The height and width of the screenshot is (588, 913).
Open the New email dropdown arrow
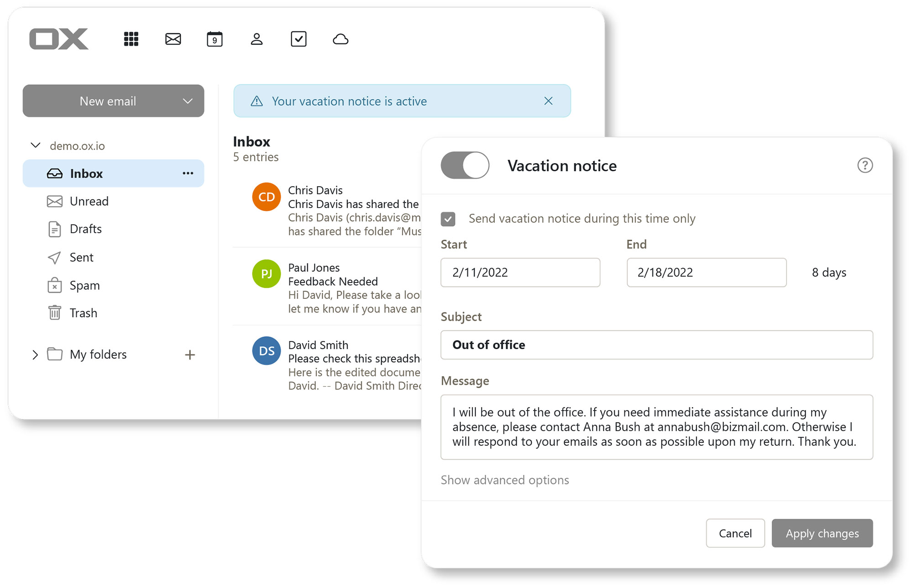click(188, 101)
